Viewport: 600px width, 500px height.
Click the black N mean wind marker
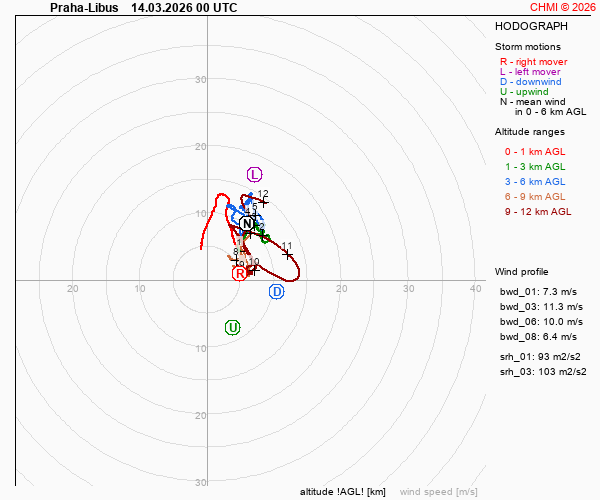point(247,224)
